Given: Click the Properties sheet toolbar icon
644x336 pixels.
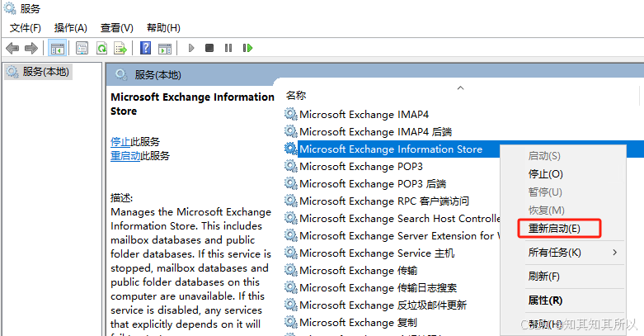Looking at the screenshot, I should [82, 48].
